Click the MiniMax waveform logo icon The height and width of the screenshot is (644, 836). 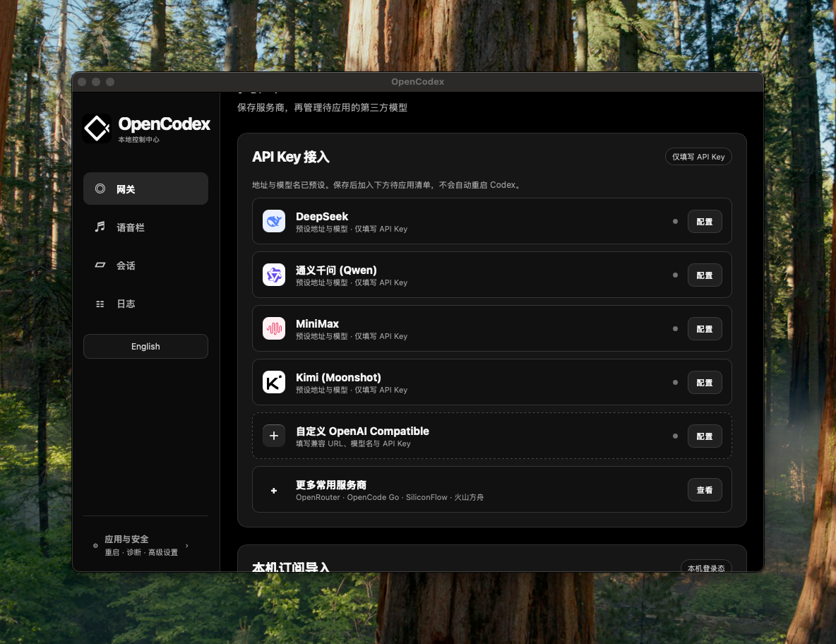point(274,328)
